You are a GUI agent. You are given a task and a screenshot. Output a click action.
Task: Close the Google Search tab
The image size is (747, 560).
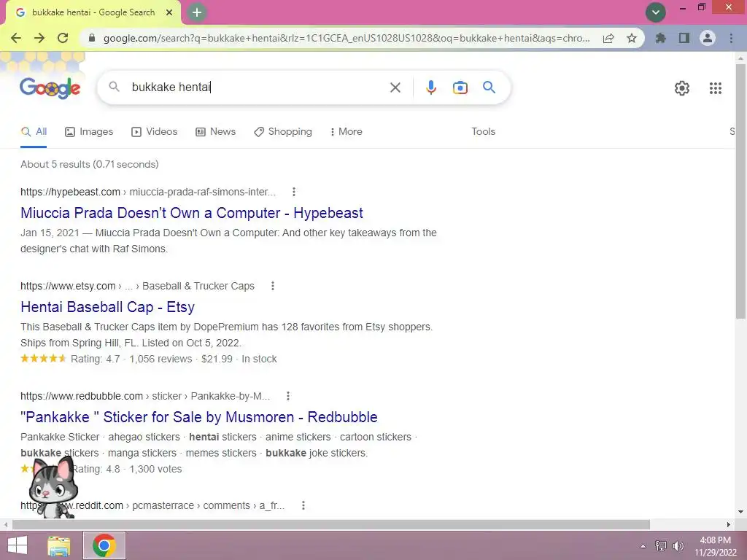[169, 13]
